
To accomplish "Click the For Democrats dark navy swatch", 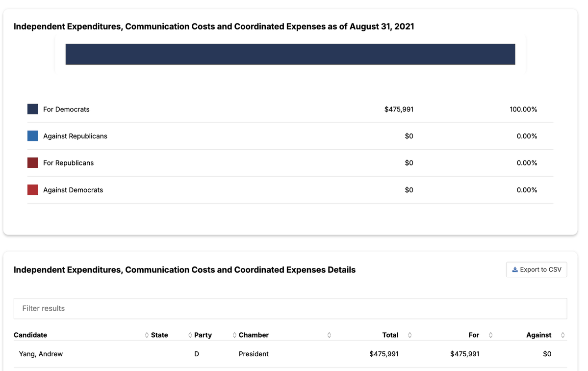I will pos(33,109).
